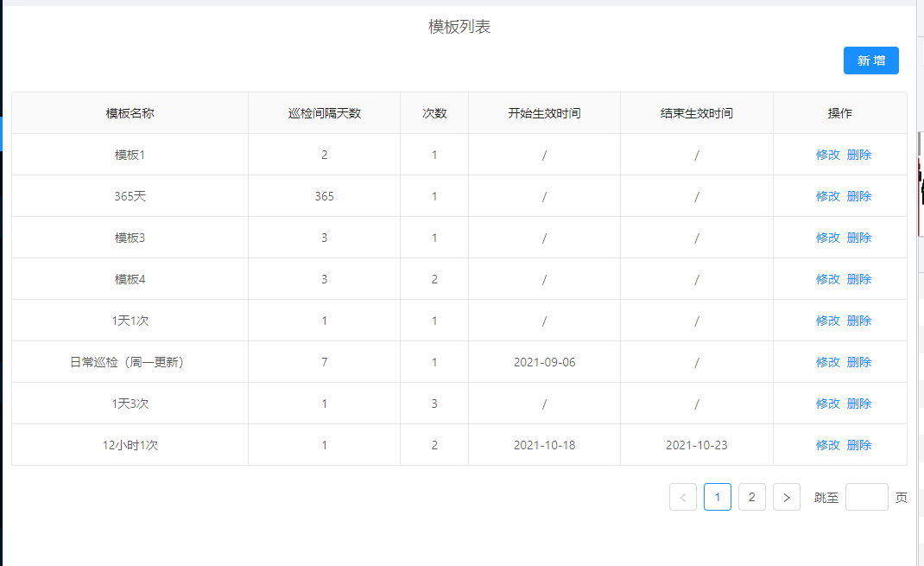Click 修改 on the 模板3 row
The width and height of the screenshot is (924, 566).
click(826, 238)
